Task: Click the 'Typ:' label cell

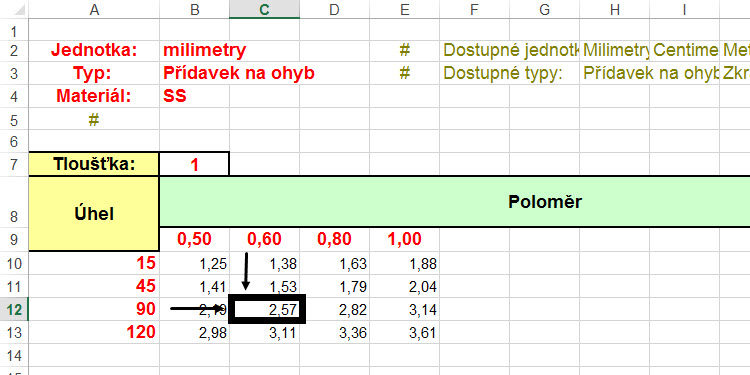Action: click(94, 73)
